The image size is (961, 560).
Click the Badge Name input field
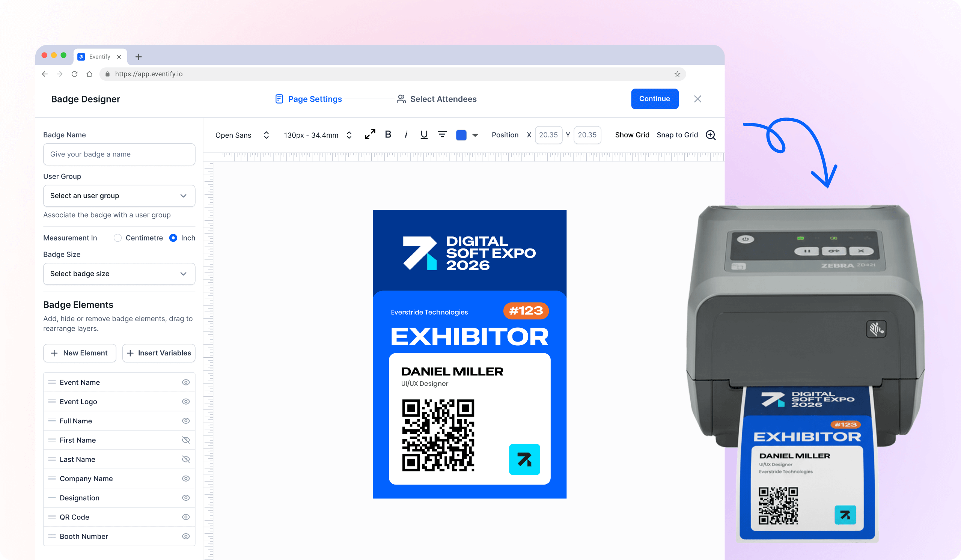point(119,154)
